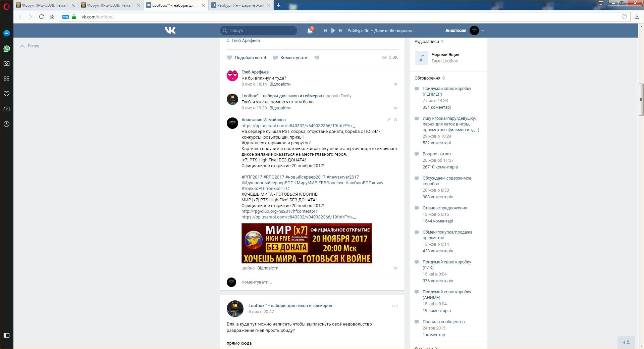Close the Райбург Ян tab
644x349 pixels.
tap(268, 5)
